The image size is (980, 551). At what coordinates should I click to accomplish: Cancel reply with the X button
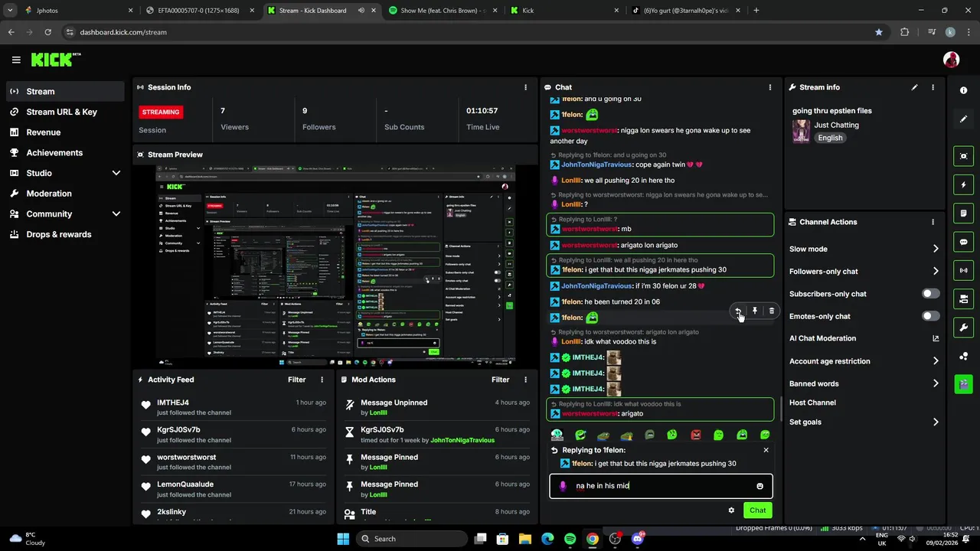(766, 450)
